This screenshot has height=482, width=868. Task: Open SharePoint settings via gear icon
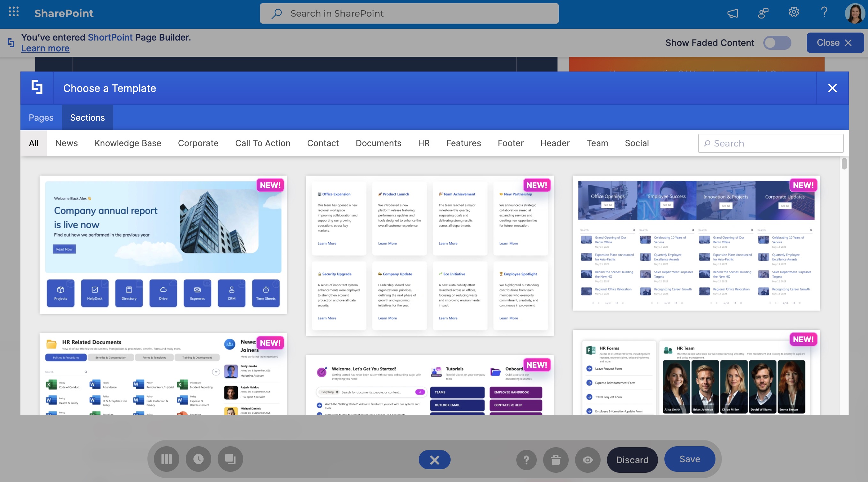pos(794,12)
